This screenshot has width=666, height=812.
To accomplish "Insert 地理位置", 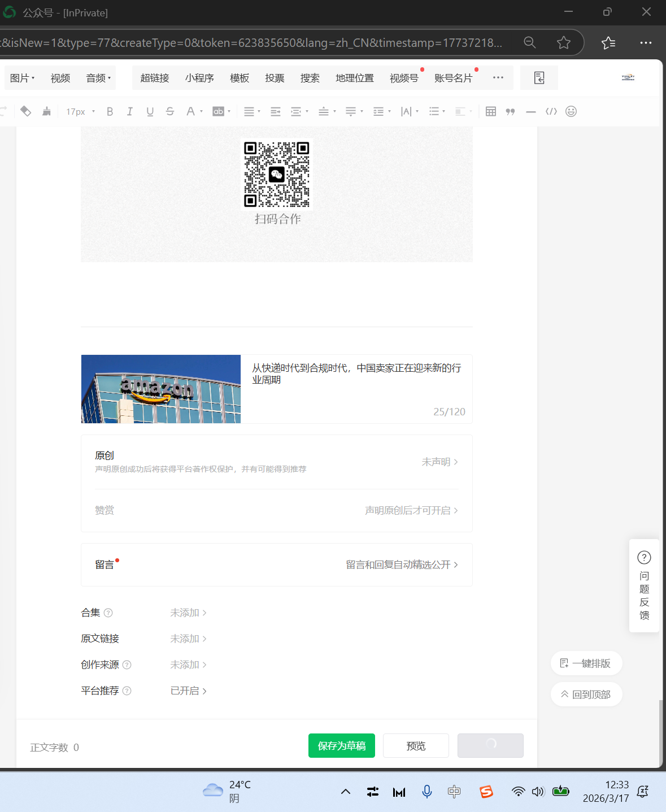I will click(355, 78).
